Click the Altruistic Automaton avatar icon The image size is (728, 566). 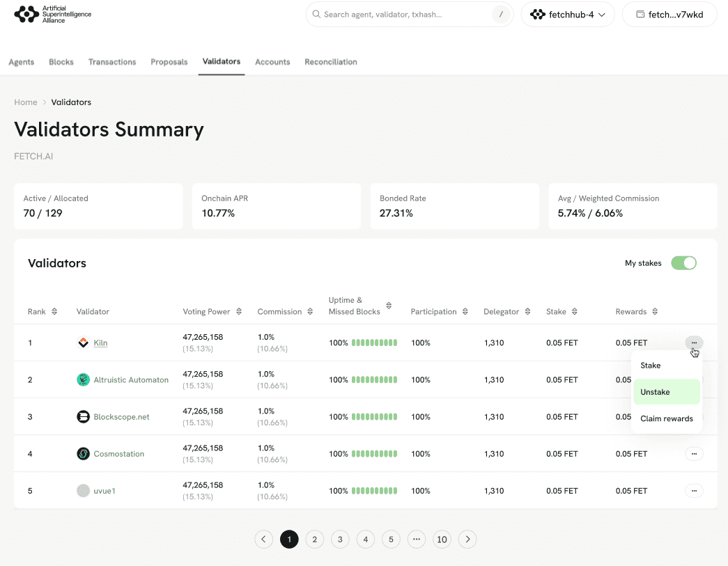[83, 379]
